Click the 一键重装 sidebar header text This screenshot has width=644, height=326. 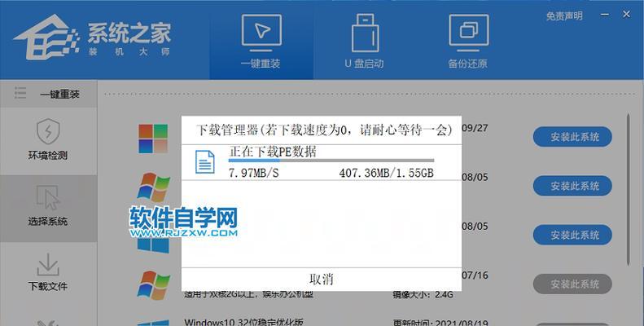[x=59, y=95]
